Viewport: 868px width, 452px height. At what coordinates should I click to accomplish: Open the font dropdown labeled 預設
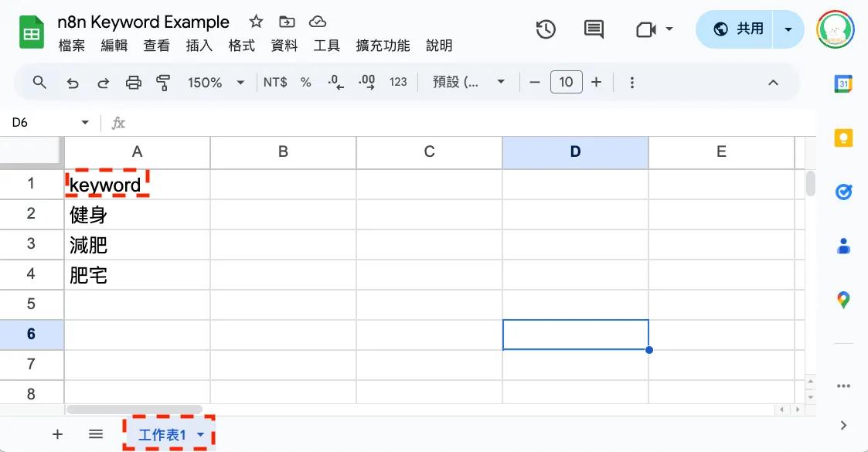point(469,83)
